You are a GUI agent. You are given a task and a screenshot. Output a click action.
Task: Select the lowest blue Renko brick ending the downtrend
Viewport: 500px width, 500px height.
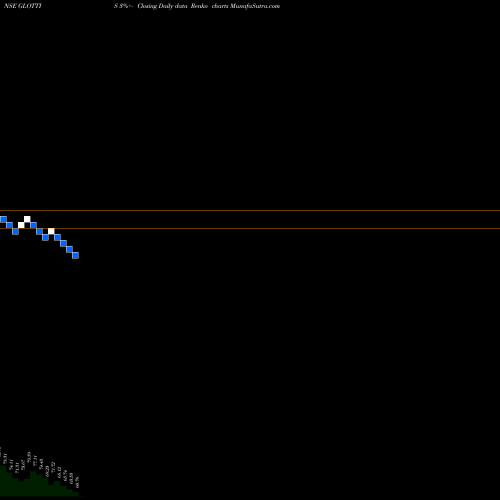pyautogui.click(x=75, y=255)
